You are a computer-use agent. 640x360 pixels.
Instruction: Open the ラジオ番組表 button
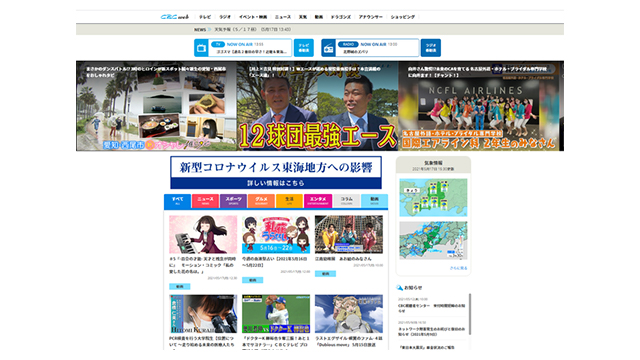click(431, 48)
